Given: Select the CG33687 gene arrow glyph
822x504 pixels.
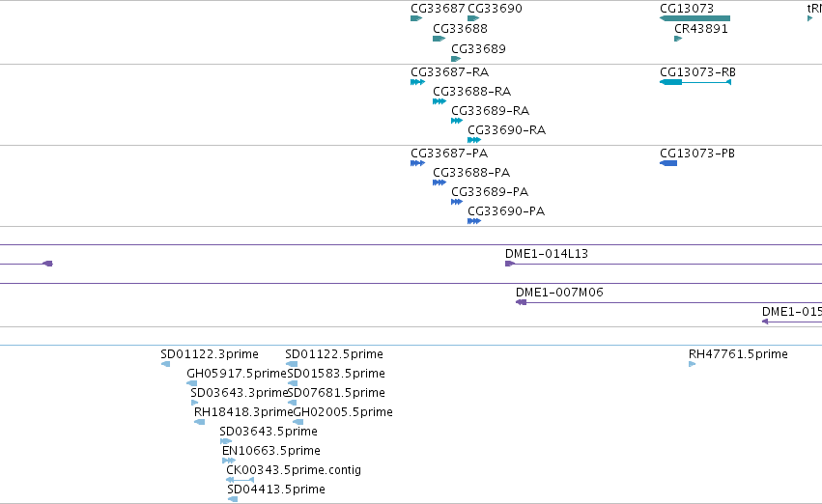Looking at the screenshot, I should (x=416, y=18).
